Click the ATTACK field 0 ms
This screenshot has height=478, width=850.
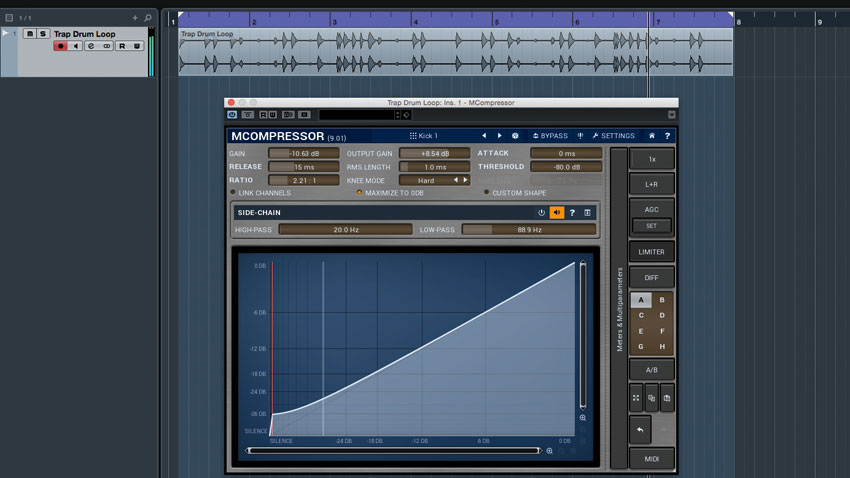tap(566, 153)
